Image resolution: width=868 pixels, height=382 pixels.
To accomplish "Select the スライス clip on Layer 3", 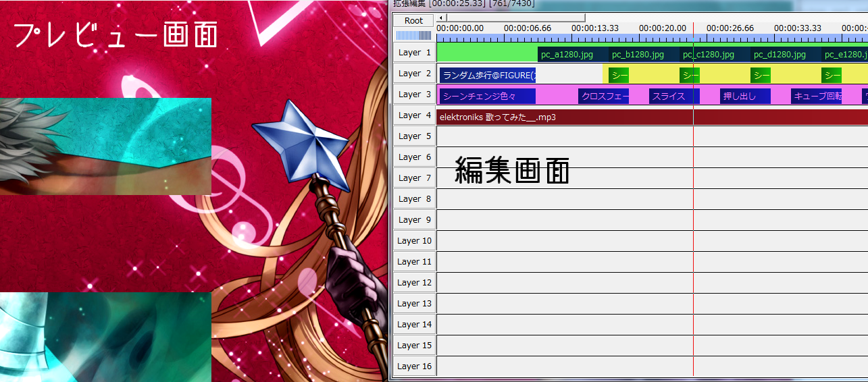I will (674, 97).
